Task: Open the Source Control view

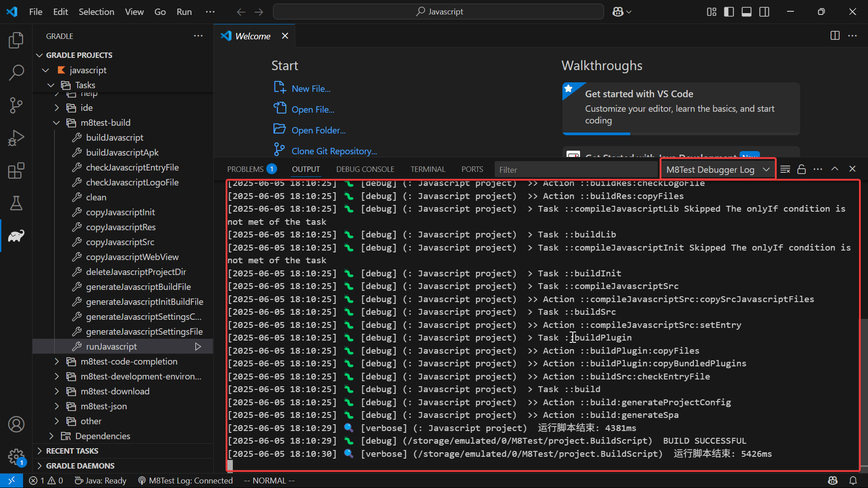Action: (x=16, y=105)
